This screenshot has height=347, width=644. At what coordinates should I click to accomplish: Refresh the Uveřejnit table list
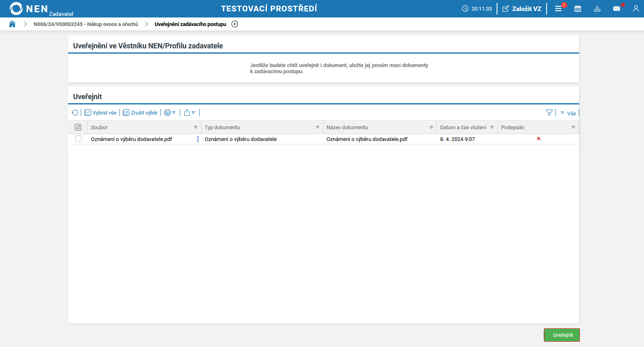(x=75, y=113)
